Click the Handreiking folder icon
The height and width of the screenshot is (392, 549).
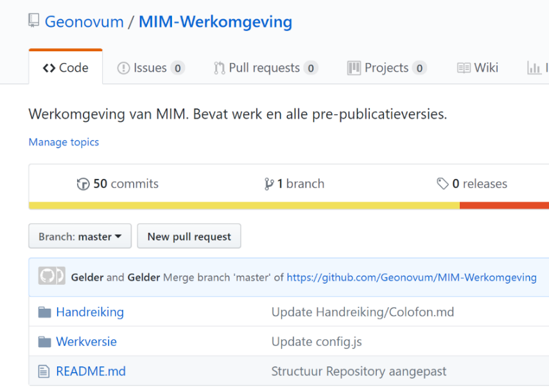pos(44,312)
